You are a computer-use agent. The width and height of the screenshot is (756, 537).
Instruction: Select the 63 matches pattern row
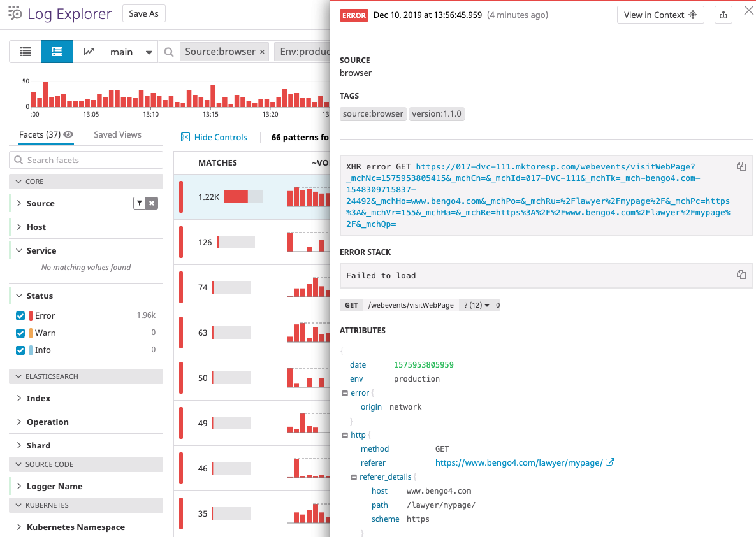point(252,333)
